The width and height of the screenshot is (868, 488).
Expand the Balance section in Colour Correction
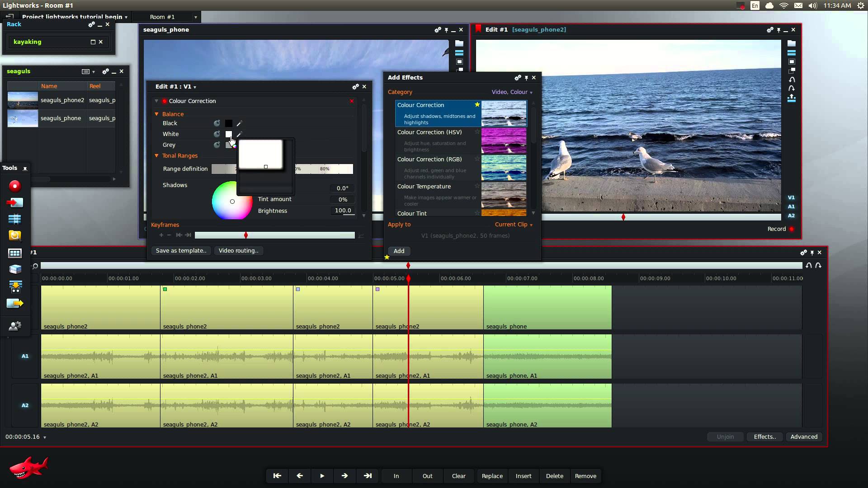(x=157, y=113)
